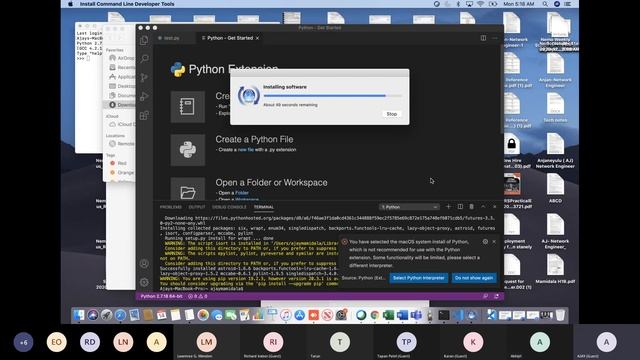Follow the Folder link under Open a Folder

point(242,193)
